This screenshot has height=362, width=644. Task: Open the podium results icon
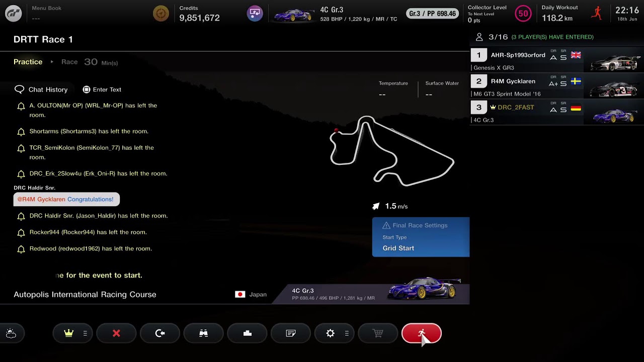coord(247,333)
